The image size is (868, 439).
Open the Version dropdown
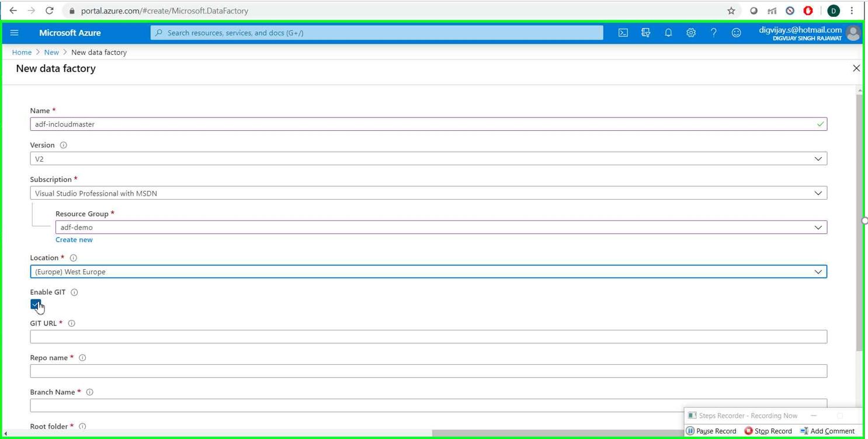coord(428,158)
